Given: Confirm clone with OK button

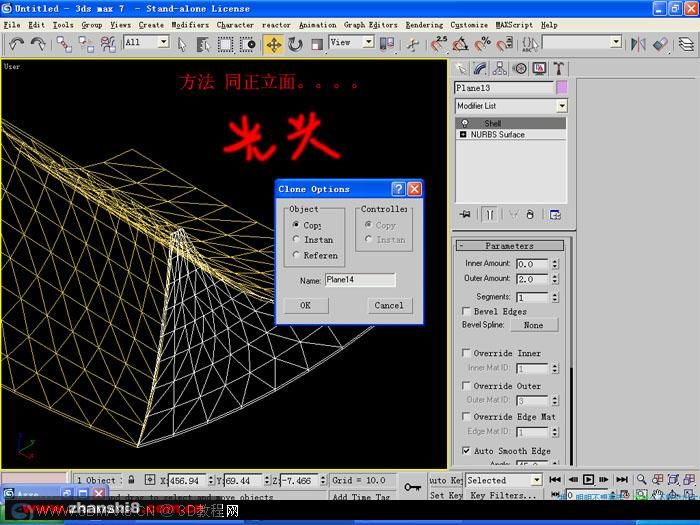Looking at the screenshot, I should [x=306, y=305].
